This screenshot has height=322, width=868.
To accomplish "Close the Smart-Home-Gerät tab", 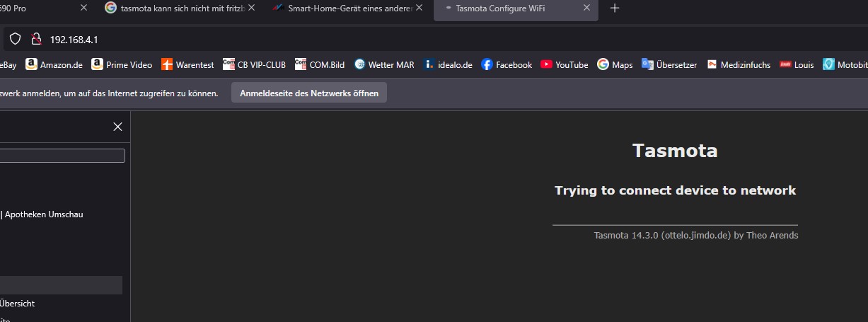I will (x=419, y=8).
